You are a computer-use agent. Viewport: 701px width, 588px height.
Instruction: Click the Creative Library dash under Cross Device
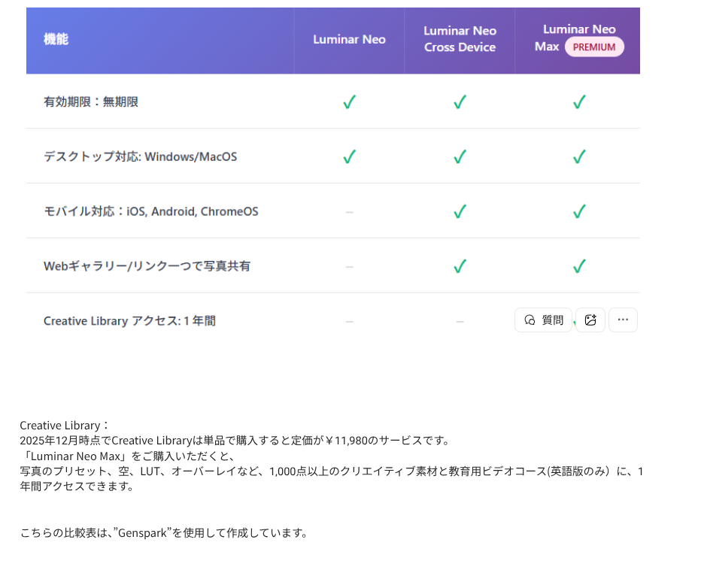460,321
